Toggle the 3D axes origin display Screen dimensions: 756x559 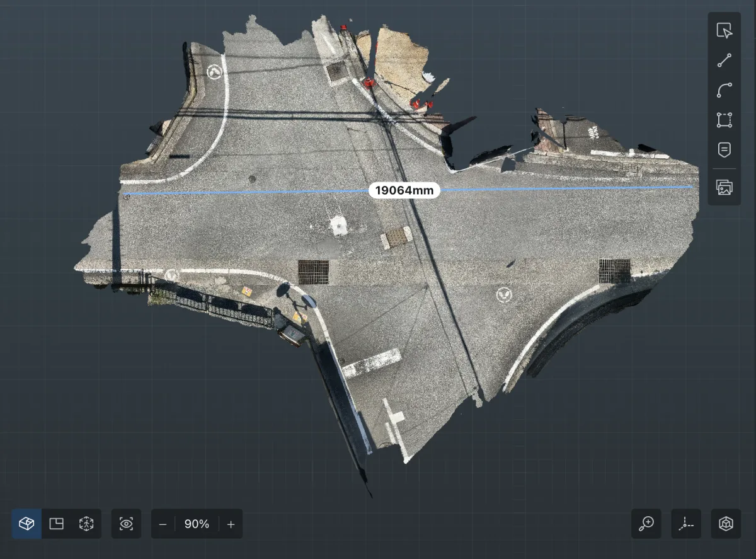tap(687, 524)
